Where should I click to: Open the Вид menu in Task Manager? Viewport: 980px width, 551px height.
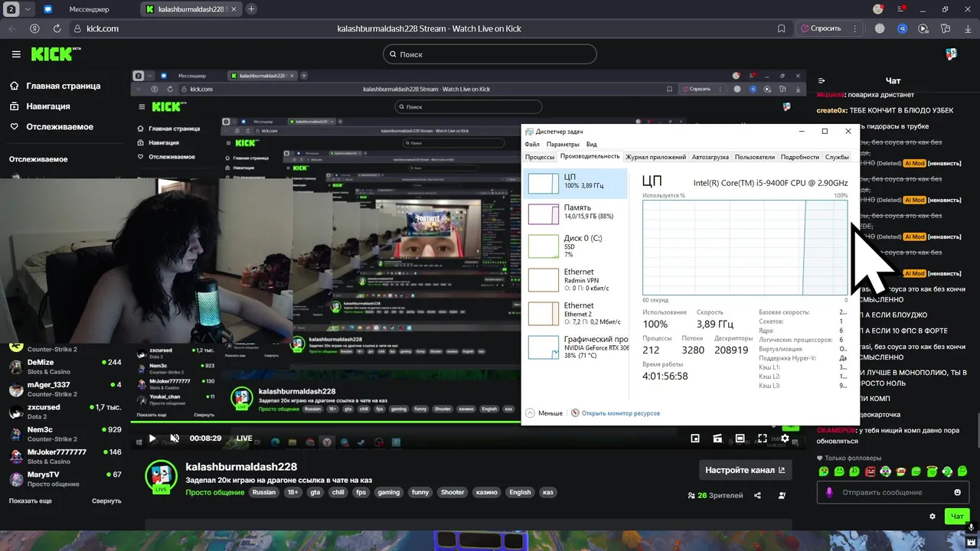click(592, 144)
